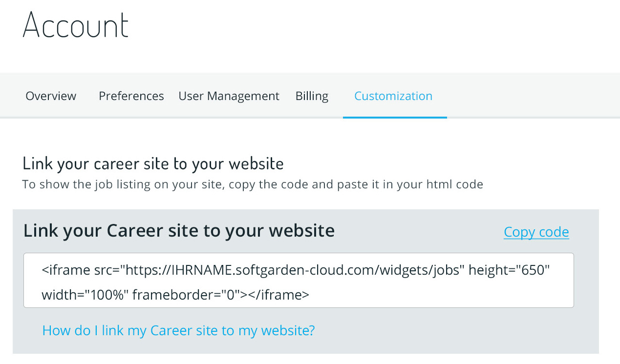Select the Customization tab
The image size is (620, 364).
(393, 96)
